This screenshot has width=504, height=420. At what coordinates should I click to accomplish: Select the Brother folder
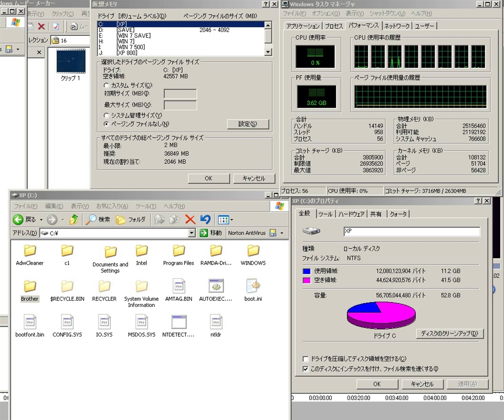tap(30, 291)
